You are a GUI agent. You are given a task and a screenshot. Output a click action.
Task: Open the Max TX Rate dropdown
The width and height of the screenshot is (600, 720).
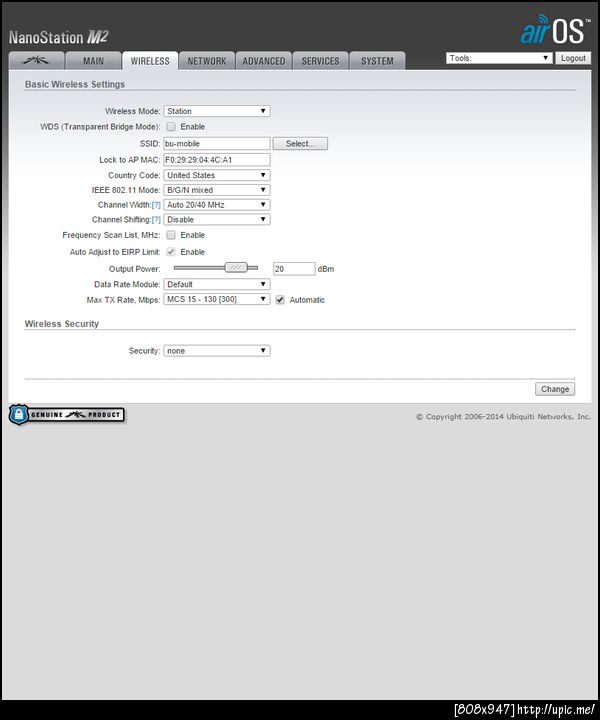tap(217, 299)
